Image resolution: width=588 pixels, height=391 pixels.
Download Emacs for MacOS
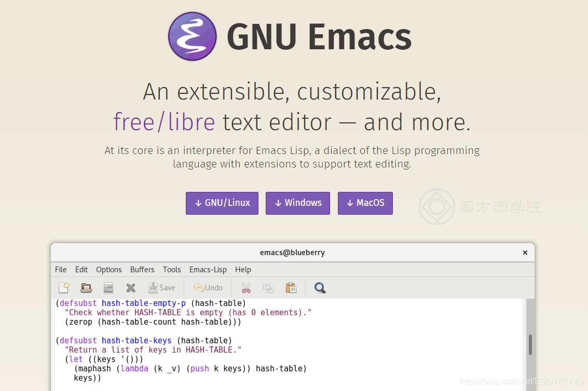tap(365, 203)
